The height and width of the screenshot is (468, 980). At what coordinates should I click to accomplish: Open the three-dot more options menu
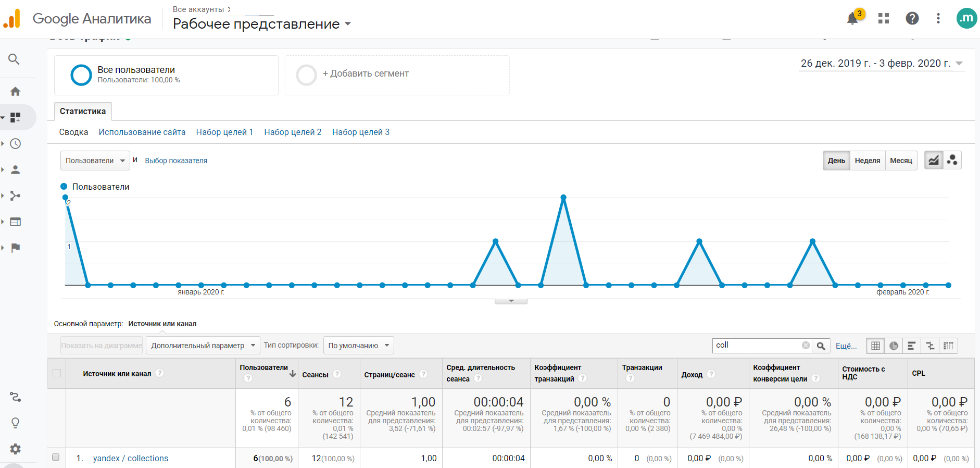[938, 19]
